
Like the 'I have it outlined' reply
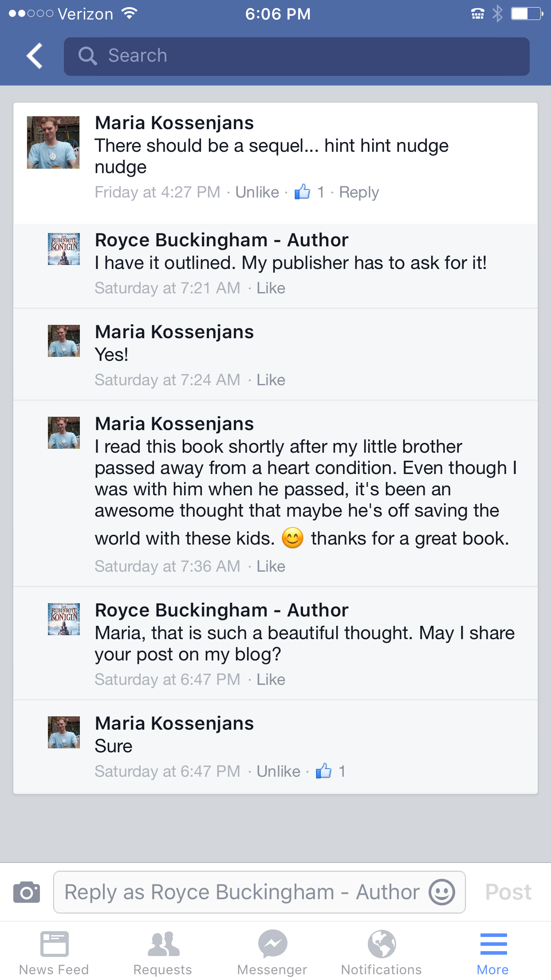pyautogui.click(x=271, y=288)
